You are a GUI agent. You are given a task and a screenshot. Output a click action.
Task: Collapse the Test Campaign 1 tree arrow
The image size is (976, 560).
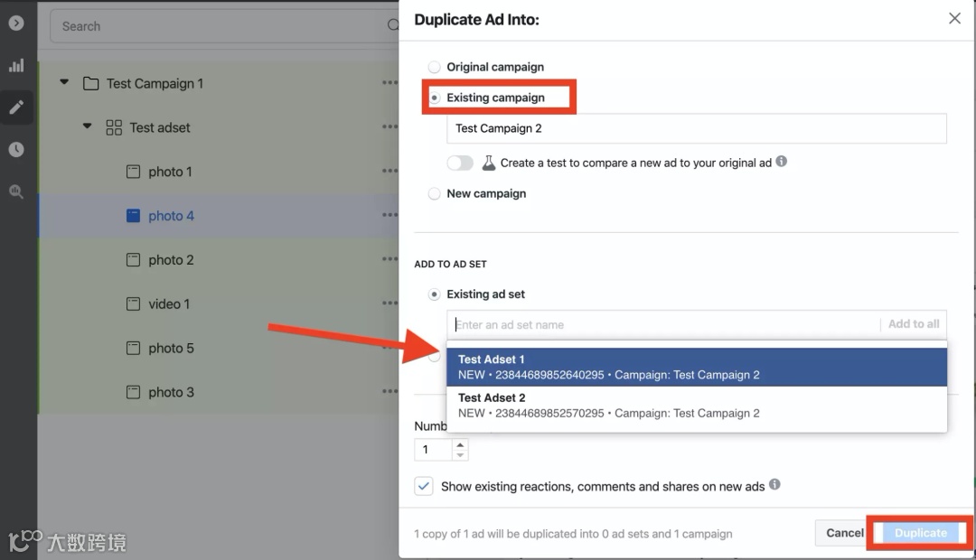click(x=64, y=82)
